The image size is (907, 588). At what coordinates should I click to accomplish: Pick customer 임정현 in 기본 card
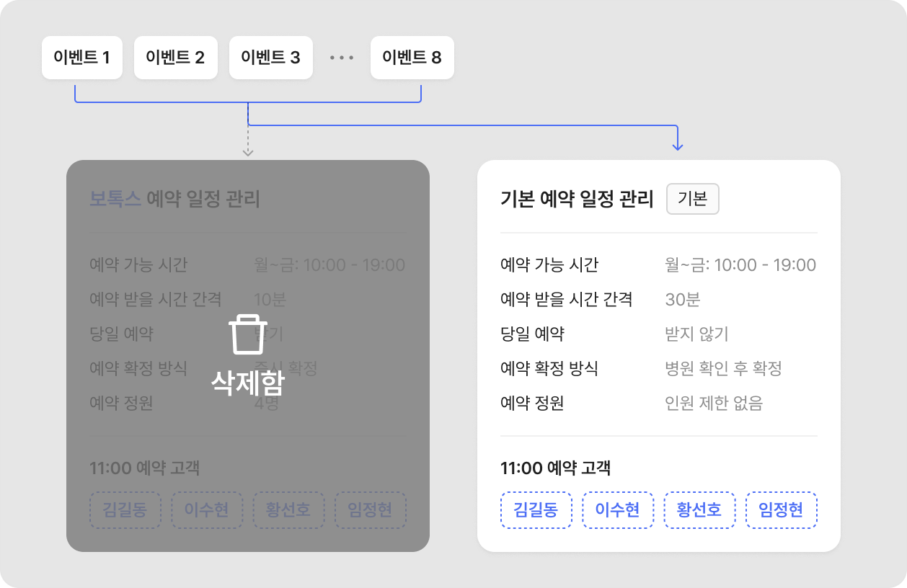point(781,510)
